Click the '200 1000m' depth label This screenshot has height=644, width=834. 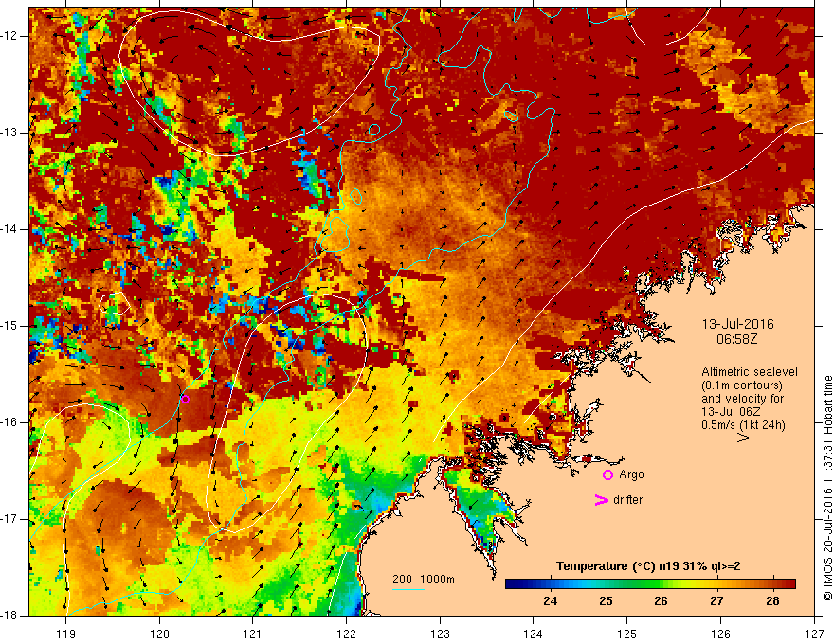pos(424,580)
